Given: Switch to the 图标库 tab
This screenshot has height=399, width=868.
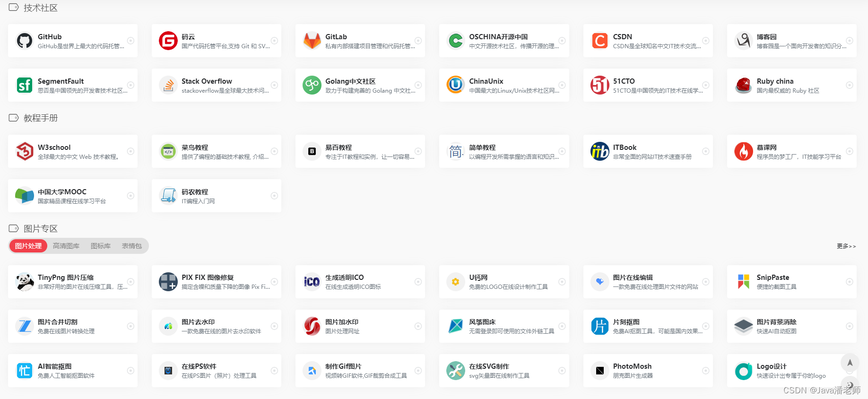Looking at the screenshot, I should pos(101,246).
